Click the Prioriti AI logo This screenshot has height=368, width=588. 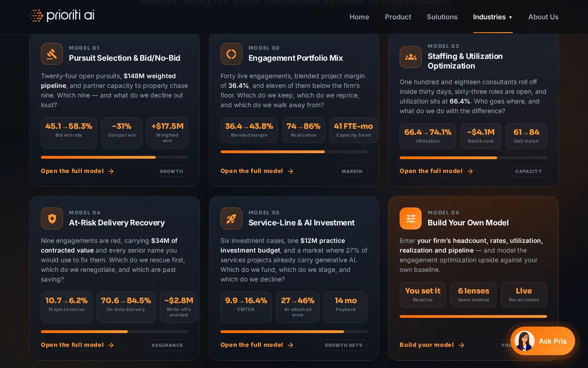(62, 16)
